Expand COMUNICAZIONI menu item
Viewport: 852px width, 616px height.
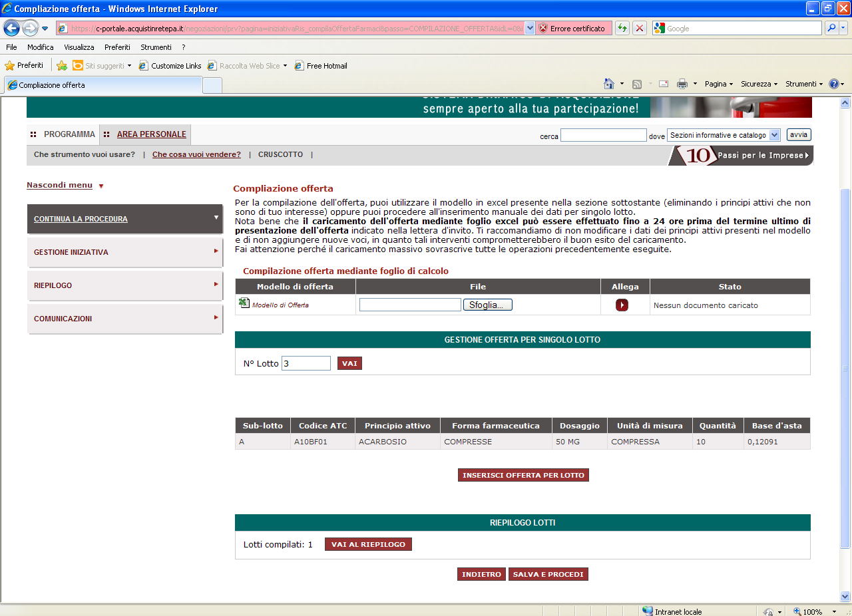124,319
